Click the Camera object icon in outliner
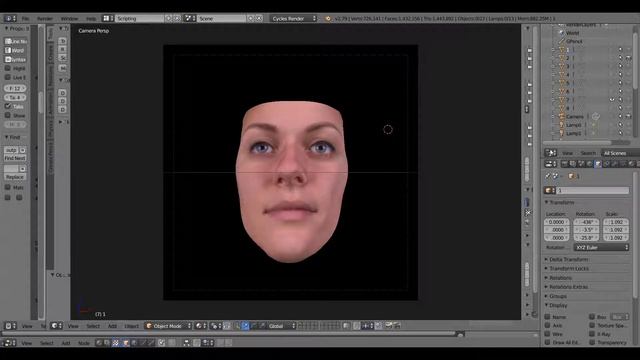The height and width of the screenshot is (360, 640). [x=561, y=116]
